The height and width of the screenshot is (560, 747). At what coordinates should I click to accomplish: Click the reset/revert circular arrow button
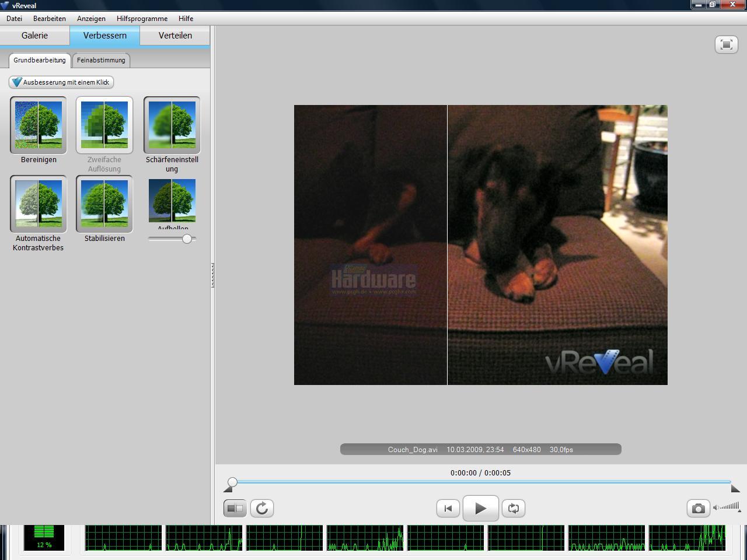[262, 508]
